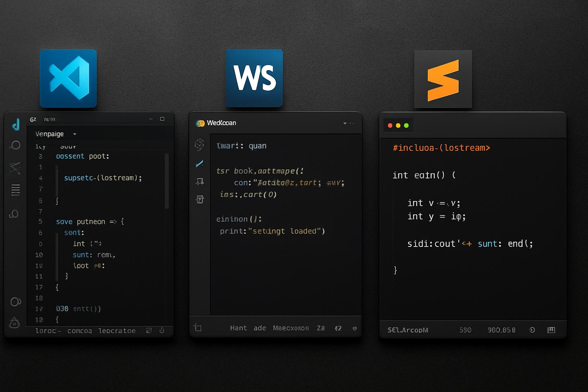
Task: Open the circle icon below the blue logo
Action: tap(15, 145)
